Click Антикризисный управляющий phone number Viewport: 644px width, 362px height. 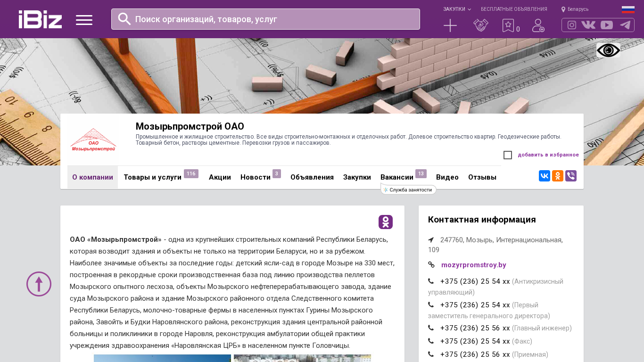pyautogui.click(x=475, y=281)
